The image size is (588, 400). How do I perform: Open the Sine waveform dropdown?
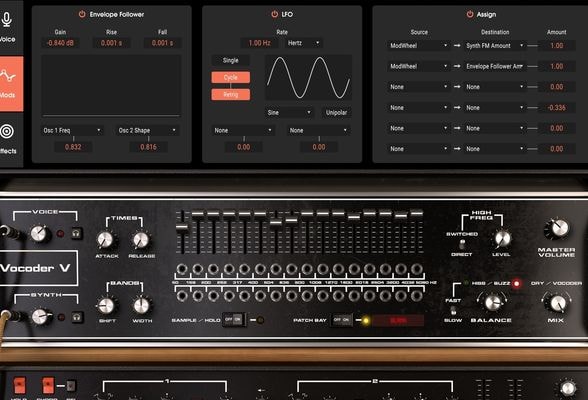point(289,112)
